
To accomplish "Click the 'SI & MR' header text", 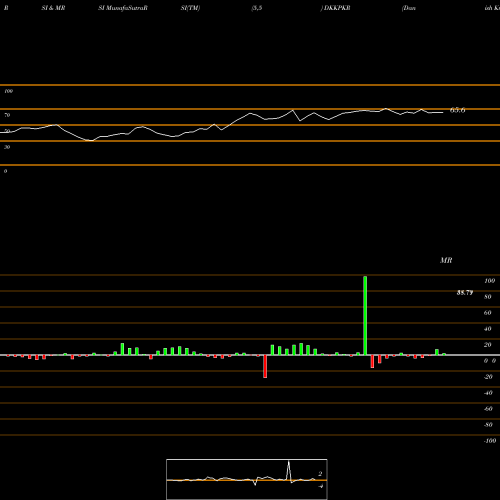I will click(53, 8).
